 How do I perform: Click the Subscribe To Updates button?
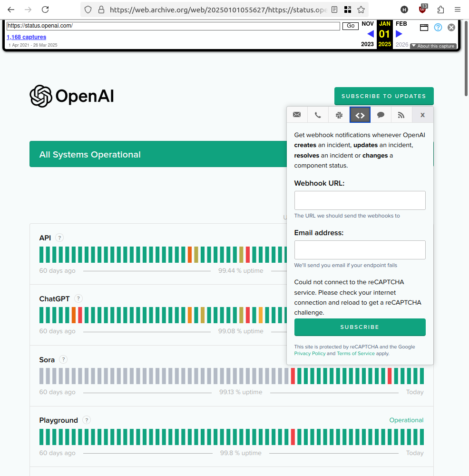tap(384, 96)
